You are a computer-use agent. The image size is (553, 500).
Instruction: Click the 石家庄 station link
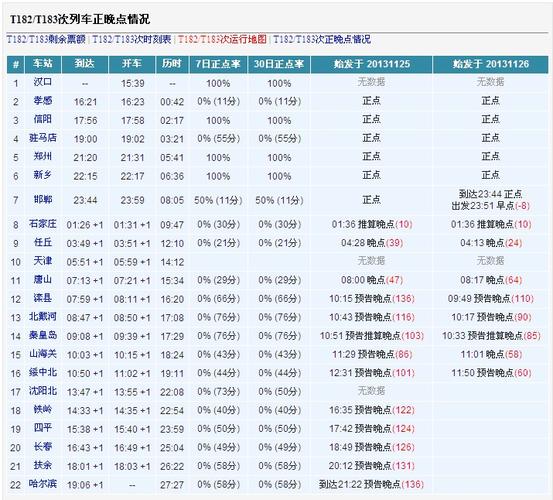point(43,224)
